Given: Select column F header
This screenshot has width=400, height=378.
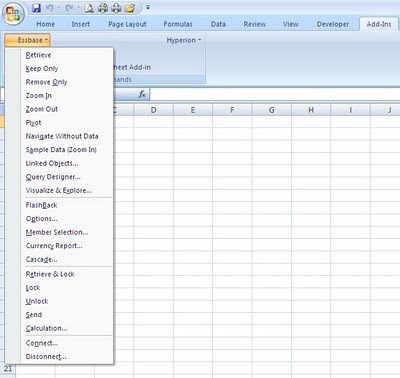Looking at the screenshot, I should coord(232,110).
